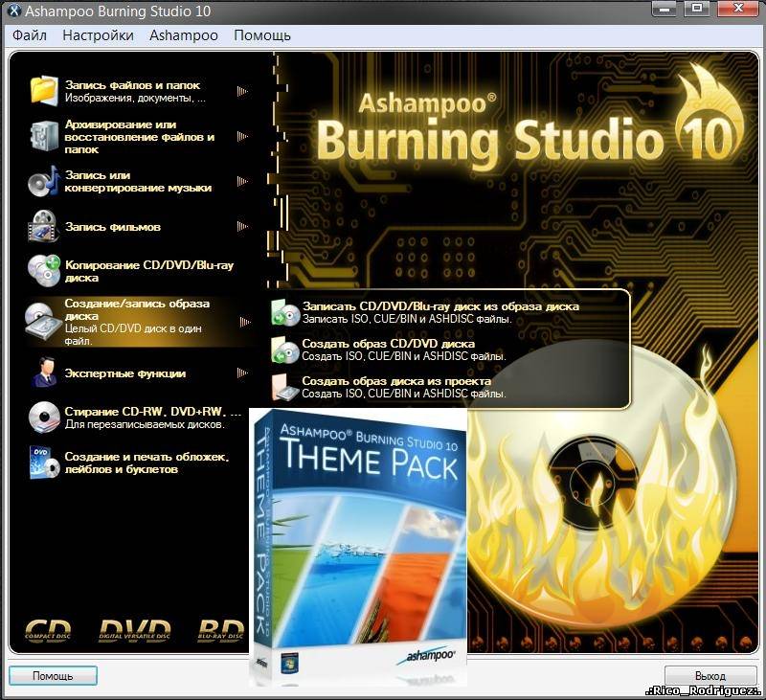Select the disc image icon Создание/запись образа

(44, 320)
